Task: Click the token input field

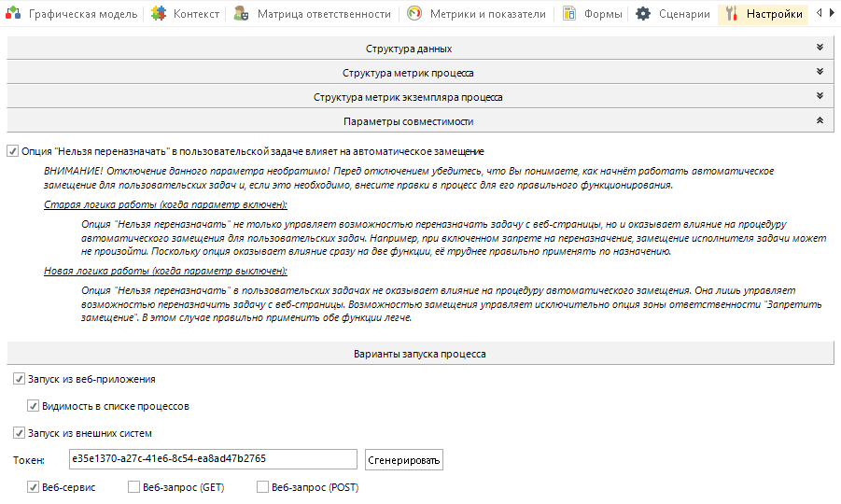Action: click(213, 459)
